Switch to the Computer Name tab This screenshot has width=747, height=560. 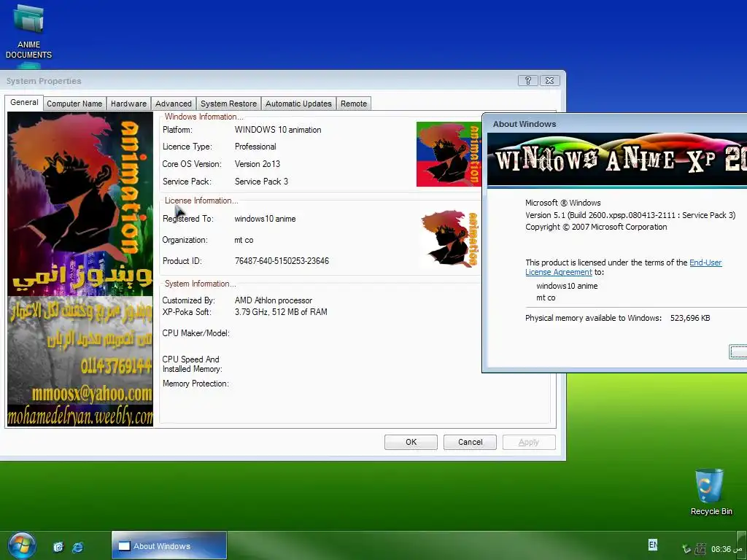pyautogui.click(x=74, y=104)
